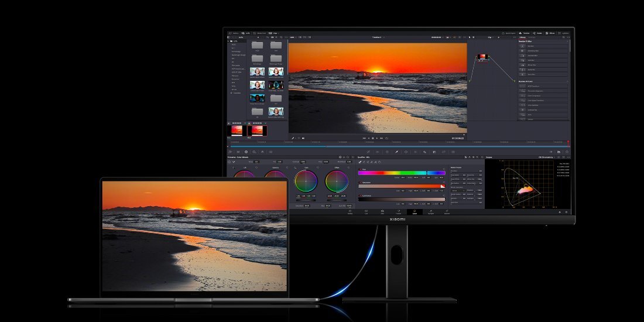644x322 pixels.
Task: Toggle the Timeline view button
Action: (524, 33)
